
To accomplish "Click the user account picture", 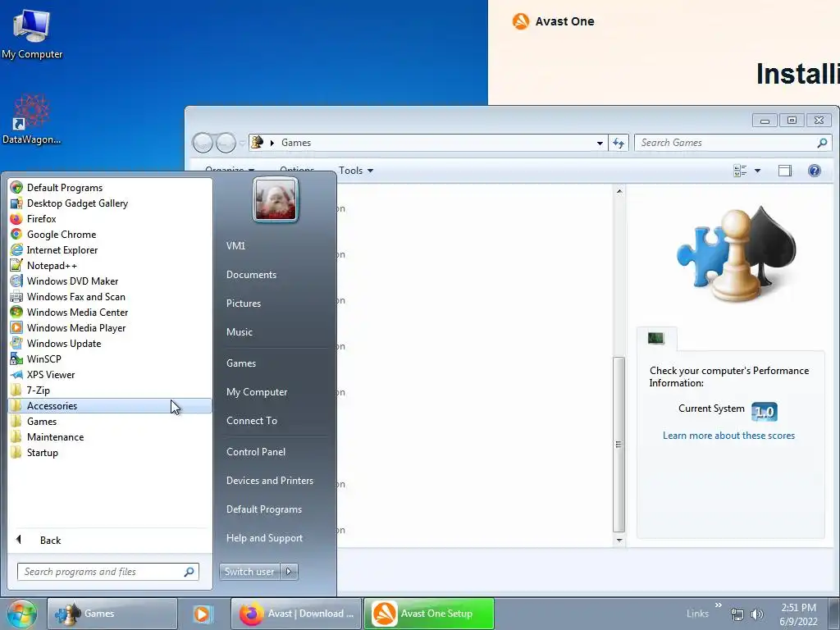I will [x=276, y=200].
